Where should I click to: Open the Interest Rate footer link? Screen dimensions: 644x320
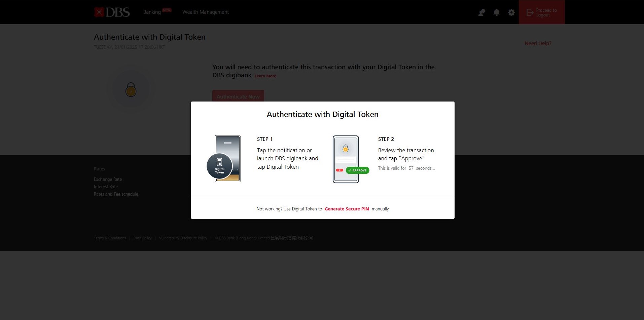click(x=106, y=187)
